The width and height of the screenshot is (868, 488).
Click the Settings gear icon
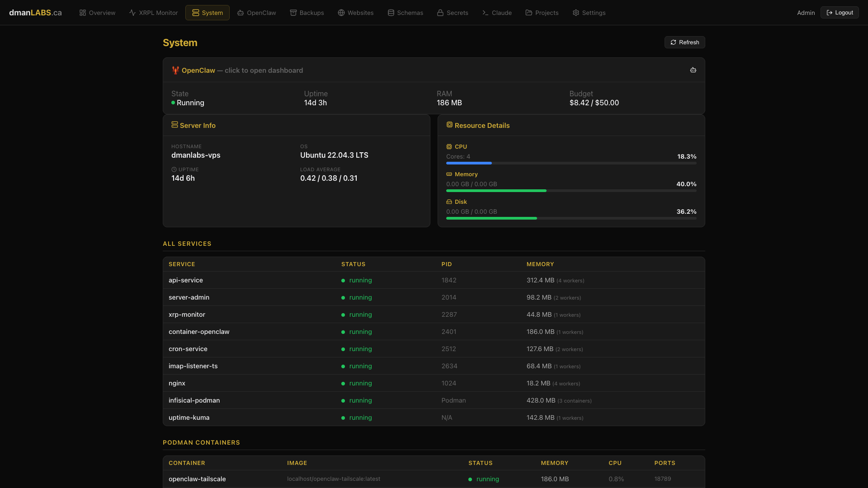576,13
